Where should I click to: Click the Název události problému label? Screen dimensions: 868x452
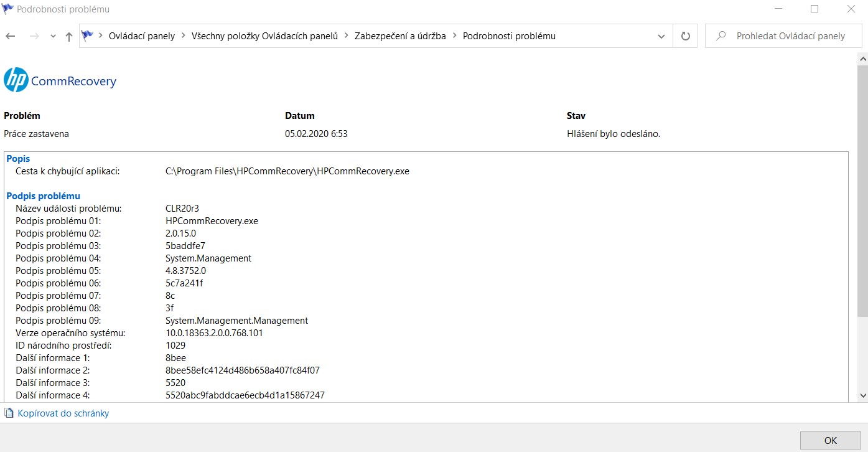[68, 209]
